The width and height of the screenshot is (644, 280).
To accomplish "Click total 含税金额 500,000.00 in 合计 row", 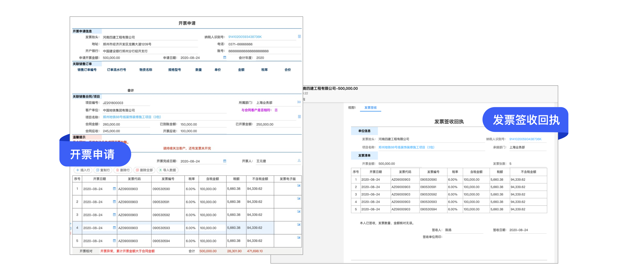I will click(208, 251).
